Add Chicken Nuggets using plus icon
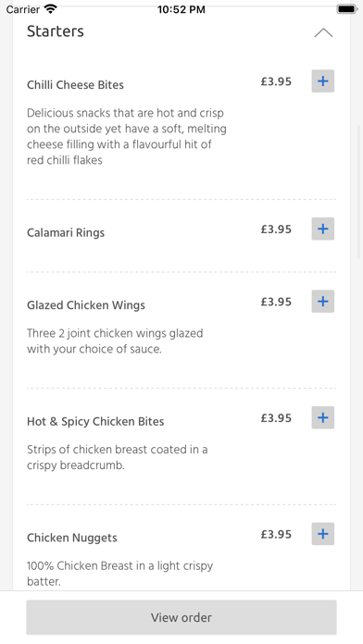This screenshot has width=363, height=644. (x=322, y=534)
